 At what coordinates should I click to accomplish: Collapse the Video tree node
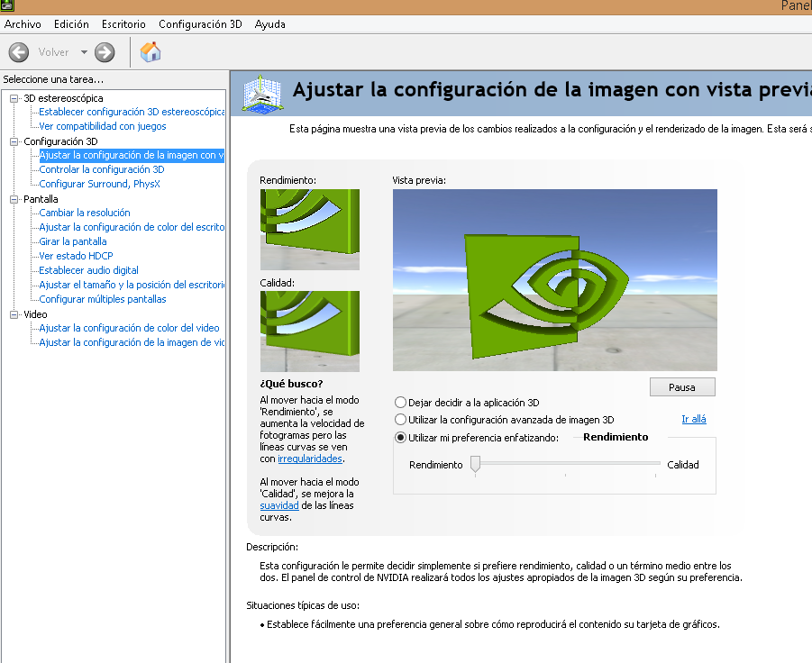click(14, 314)
